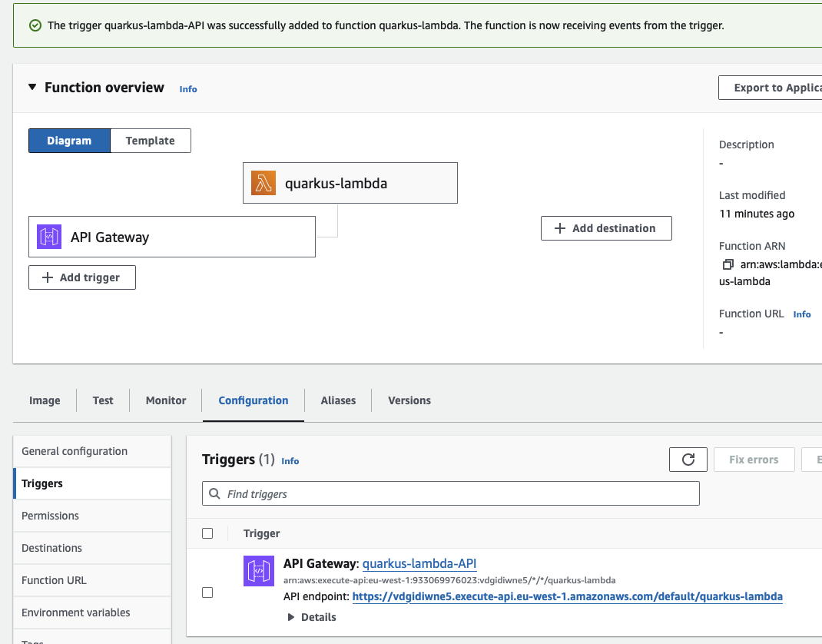This screenshot has height=644, width=822.
Task: Select Permissions in the configuration sidebar
Action: click(x=51, y=516)
